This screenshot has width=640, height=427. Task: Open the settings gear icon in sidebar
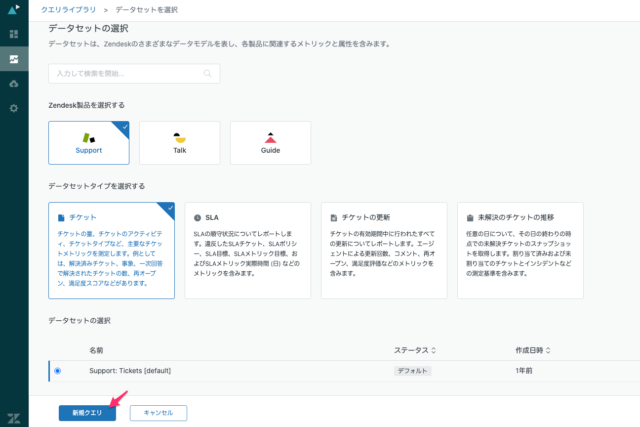pos(14,108)
